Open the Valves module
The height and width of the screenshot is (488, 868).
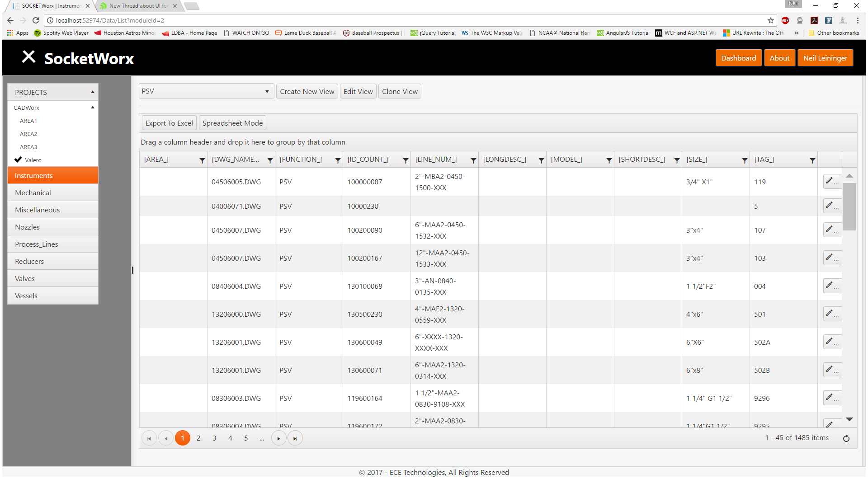click(25, 278)
